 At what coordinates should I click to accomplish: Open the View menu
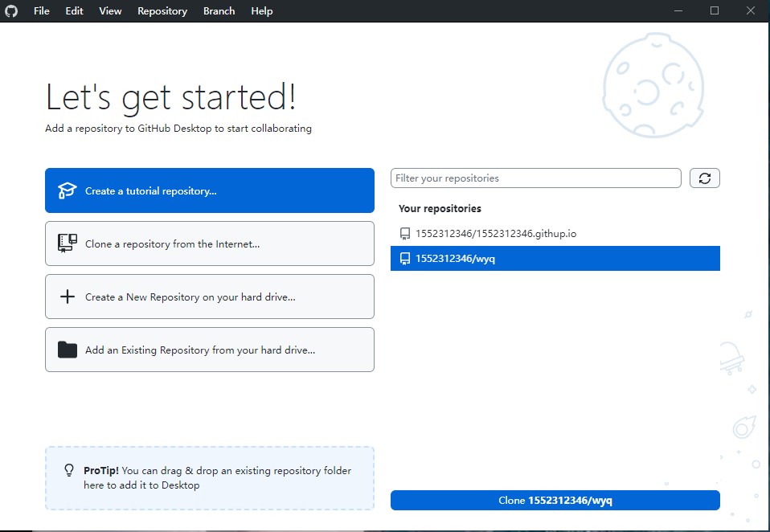tap(110, 11)
